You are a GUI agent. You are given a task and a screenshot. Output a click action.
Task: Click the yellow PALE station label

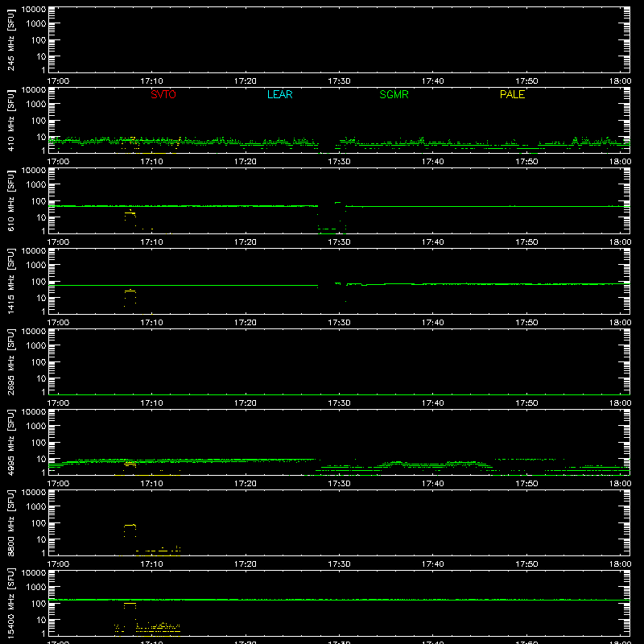pos(512,94)
